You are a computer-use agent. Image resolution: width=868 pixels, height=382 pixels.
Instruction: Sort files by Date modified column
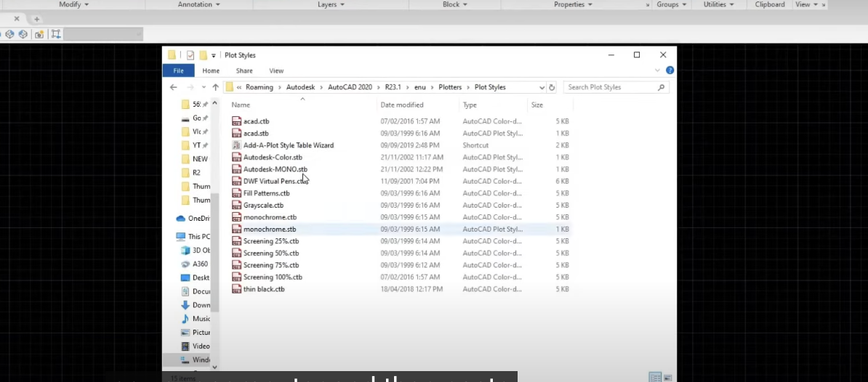pos(402,105)
